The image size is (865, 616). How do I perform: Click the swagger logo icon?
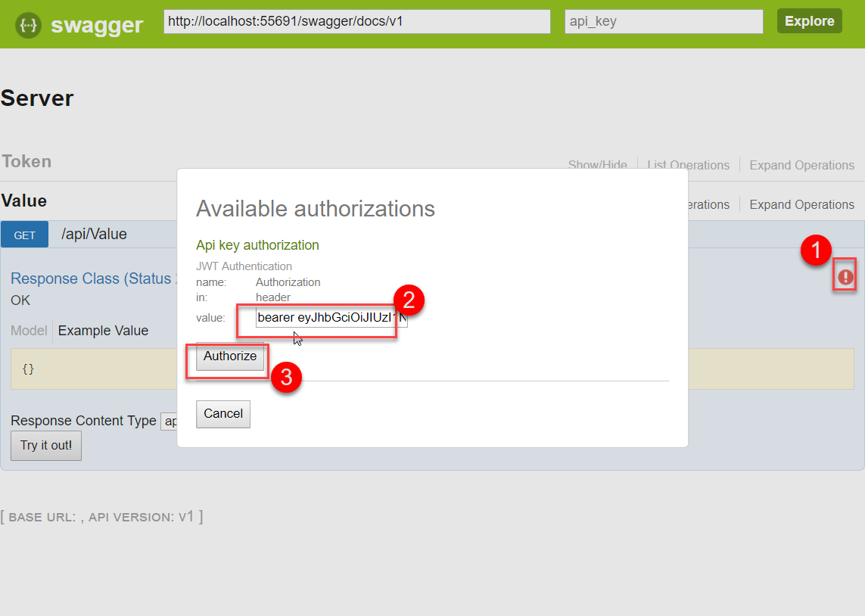click(29, 24)
